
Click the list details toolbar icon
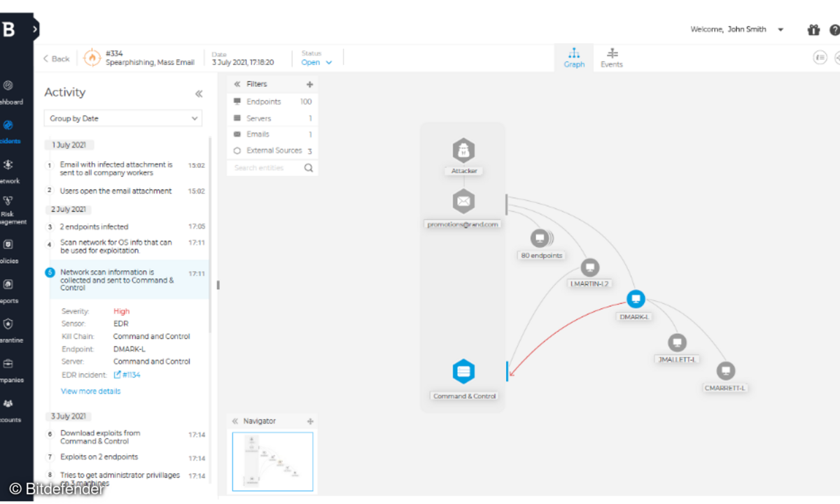pyautogui.click(x=820, y=58)
